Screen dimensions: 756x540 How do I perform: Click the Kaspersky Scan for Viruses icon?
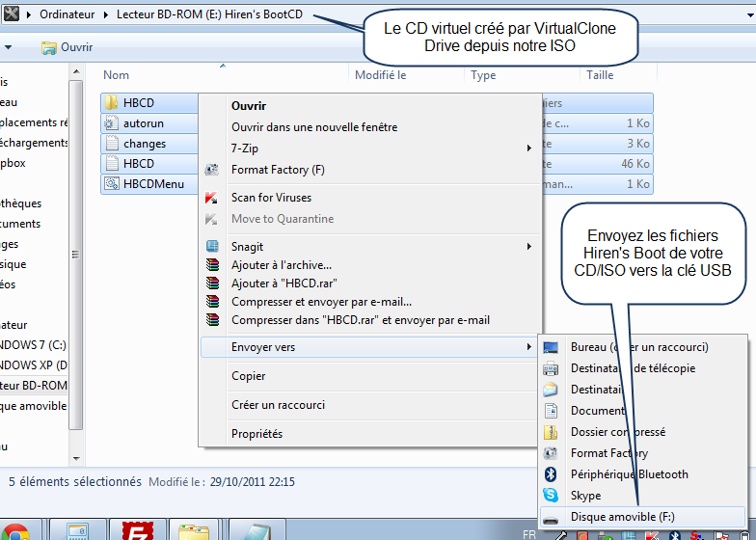pos(212,198)
